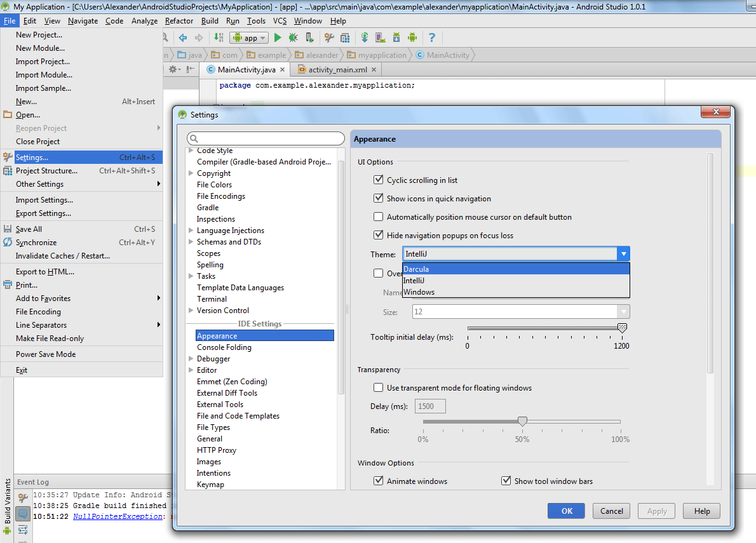
Task: Click Cancel in Settings dialog
Action: click(611, 511)
